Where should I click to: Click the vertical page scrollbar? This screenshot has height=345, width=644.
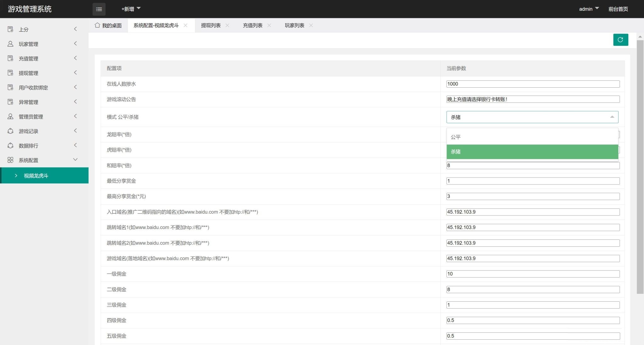pos(640,167)
